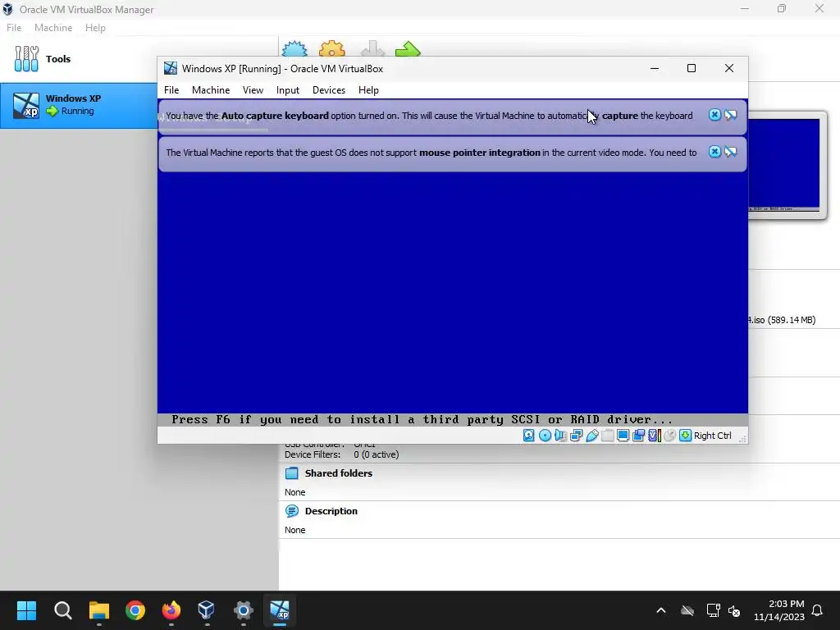Click the recording indicator icon in status bar
The height and width of the screenshot is (630, 840).
(638, 436)
